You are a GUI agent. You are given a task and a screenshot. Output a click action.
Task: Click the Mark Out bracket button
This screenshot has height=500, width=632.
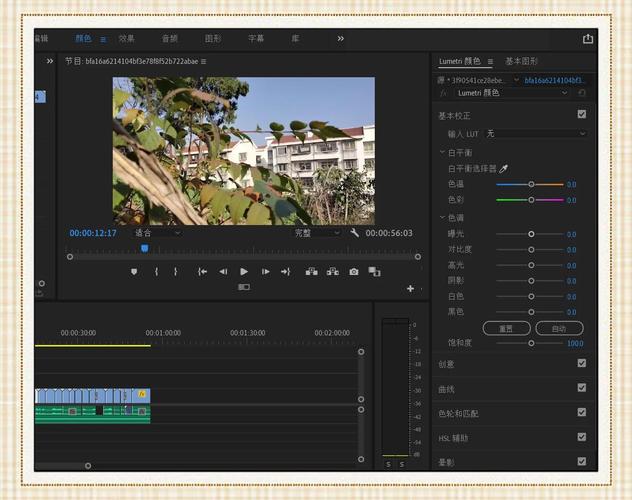(x=175, y=272)
